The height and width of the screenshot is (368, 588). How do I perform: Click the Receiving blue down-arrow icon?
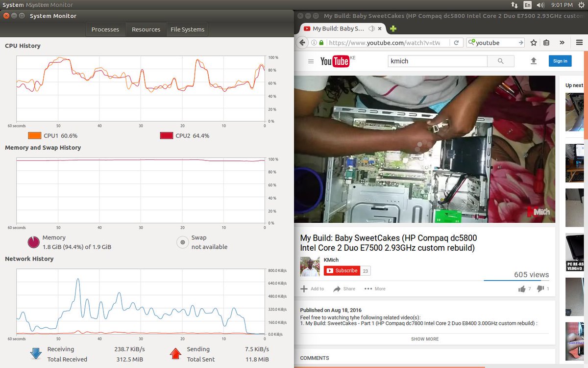pyautogui.click(x=36, y=353)
